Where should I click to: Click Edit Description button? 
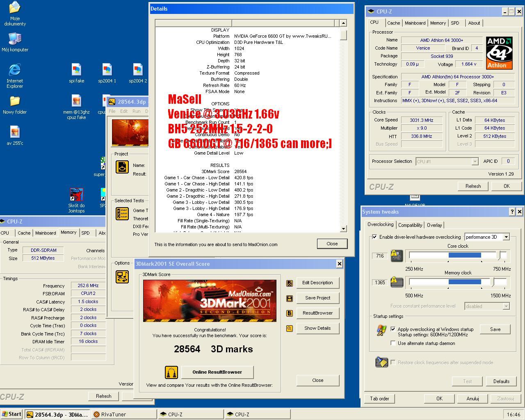[318, 283]
